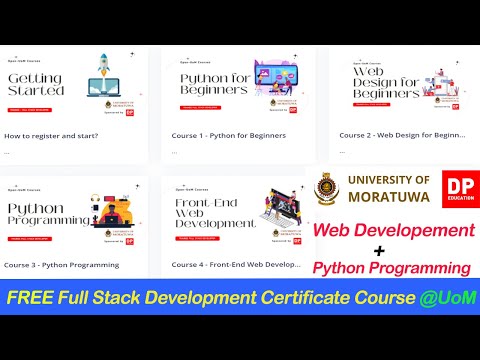480x360 pixels.
Task: Click small DP logo on Python Programming card
Action: pos(130,241)
